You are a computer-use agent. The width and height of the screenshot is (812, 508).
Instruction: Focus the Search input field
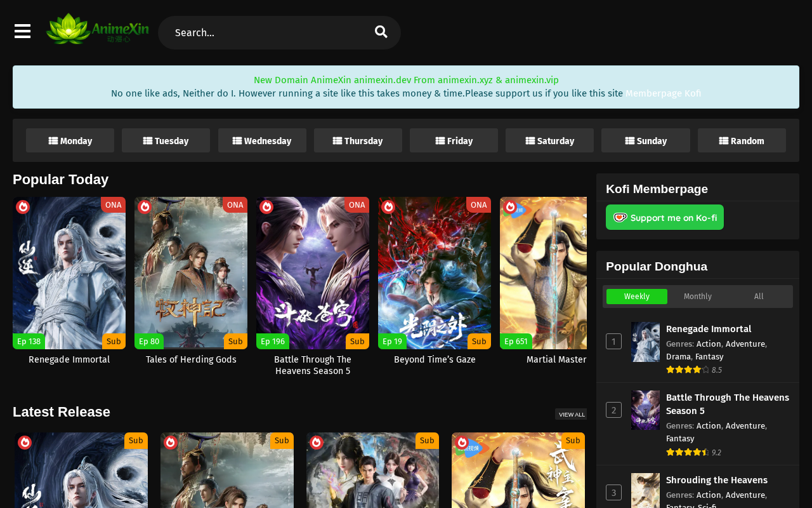pyautogui.click(x=270, y=32)
